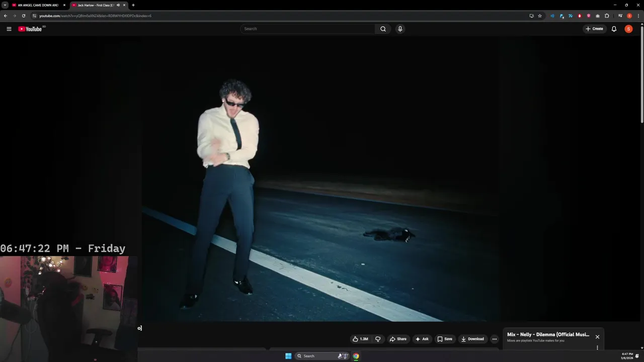Open the taskbar notification center icon

(x=637, y=356)
